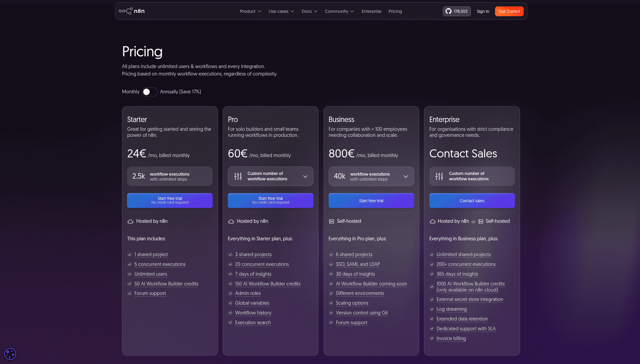The height and width of the screenshot is (364, 640).
Task: Open the Community navigation menu
Action: [339, 11]
